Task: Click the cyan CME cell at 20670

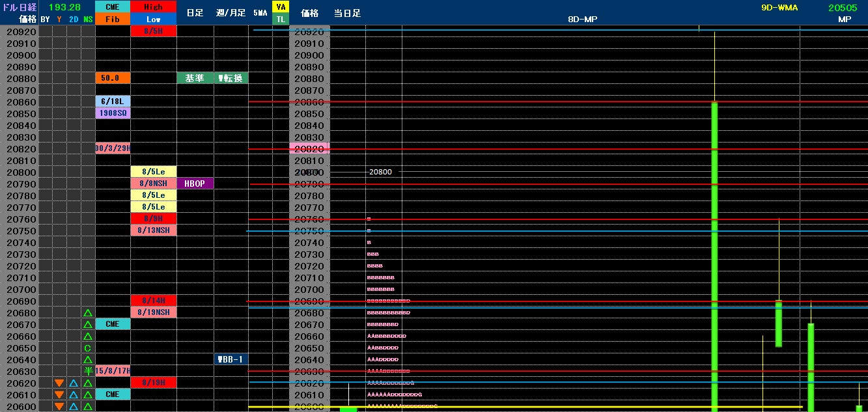Action: 113,324
